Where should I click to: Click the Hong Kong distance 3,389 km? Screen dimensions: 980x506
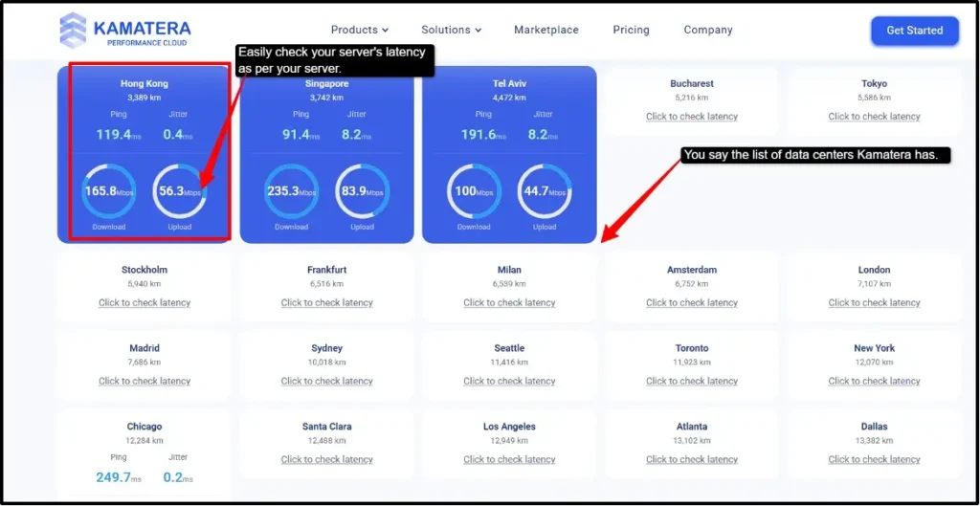coord(145,98)
